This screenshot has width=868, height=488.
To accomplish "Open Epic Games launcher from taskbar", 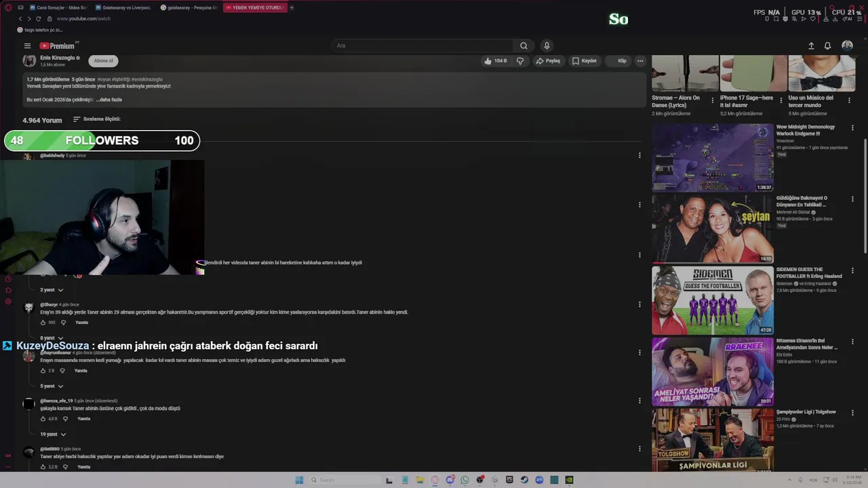I will 509,480.
